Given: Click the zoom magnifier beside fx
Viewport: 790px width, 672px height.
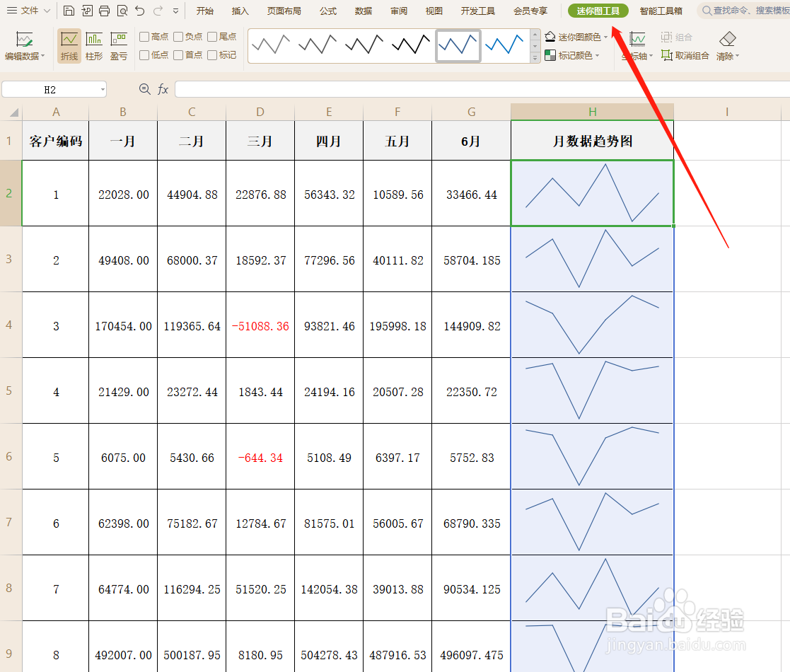Looking at the screenshot, I should click(144, 89).
